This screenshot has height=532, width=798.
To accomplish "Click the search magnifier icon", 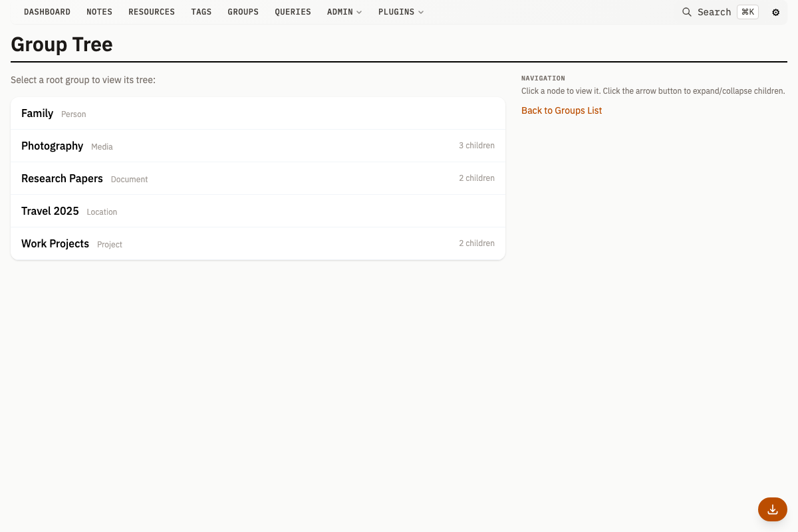I will (687, 12).
